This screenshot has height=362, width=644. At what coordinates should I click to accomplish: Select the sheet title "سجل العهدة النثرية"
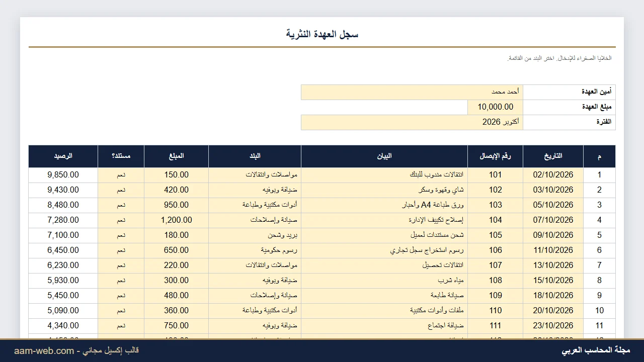(322, 34)
